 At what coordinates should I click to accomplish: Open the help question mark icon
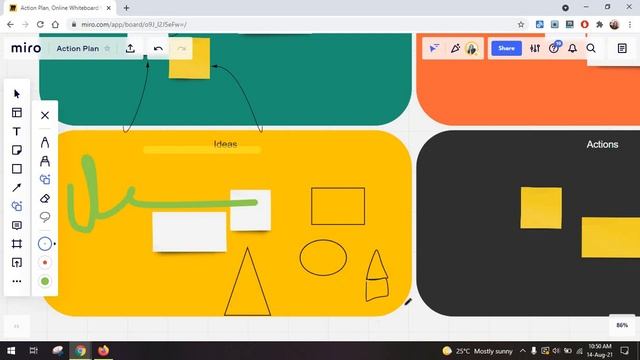(554, 49)
